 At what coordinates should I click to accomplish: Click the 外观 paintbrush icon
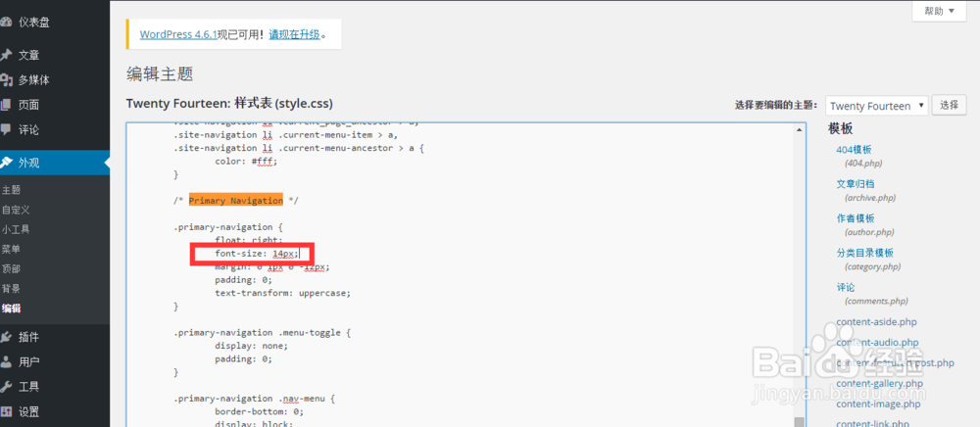[x=5, y=163]
